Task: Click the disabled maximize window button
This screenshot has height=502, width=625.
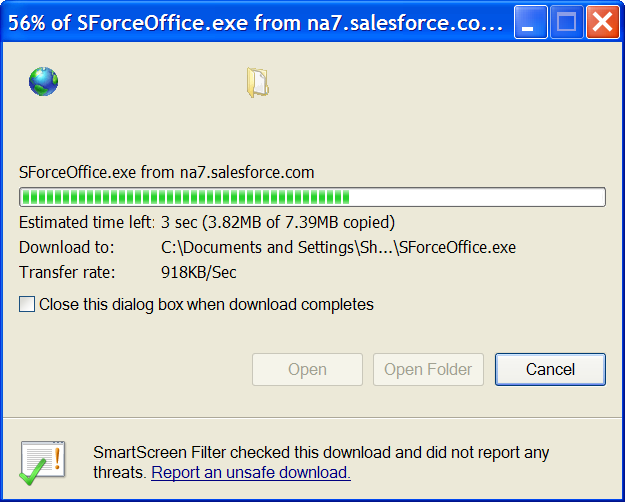Action: pyautogui.click(x=566, y=22)
